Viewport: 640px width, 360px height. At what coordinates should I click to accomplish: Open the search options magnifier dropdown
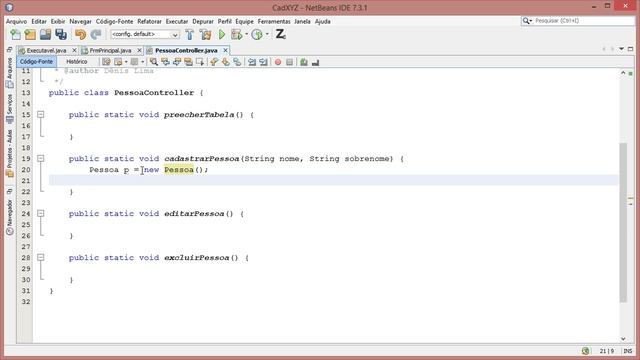tap(527, 21)
